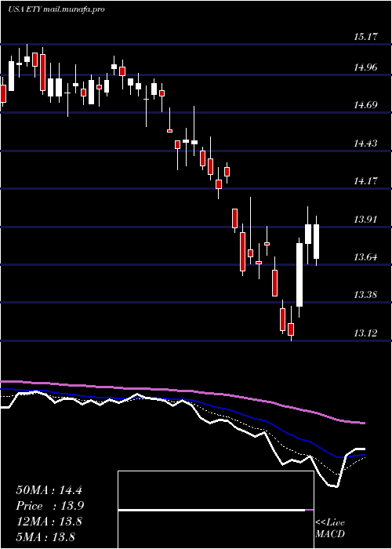Click the last white candle on the chart
This screenshot has height=549, width=392.
coord(317,242)
